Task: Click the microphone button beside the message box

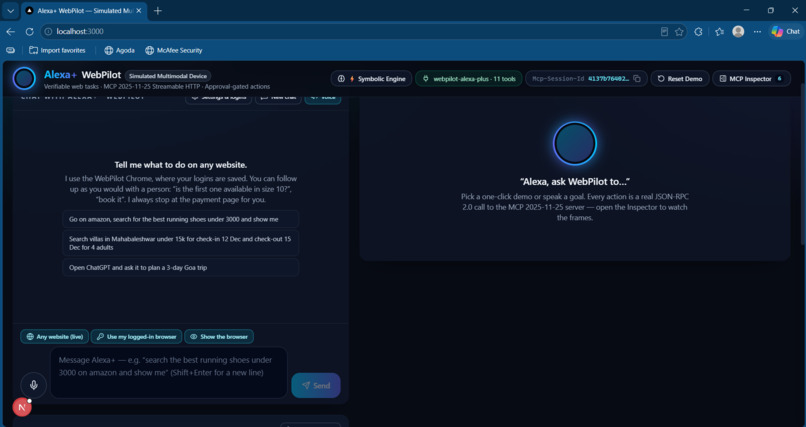Action: pyautogui.click(x=33, y=385)
